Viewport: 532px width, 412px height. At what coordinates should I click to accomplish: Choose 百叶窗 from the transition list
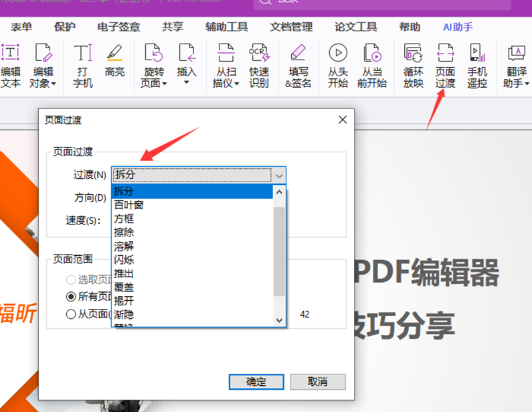pyautogui.click(x=128, y=205)
